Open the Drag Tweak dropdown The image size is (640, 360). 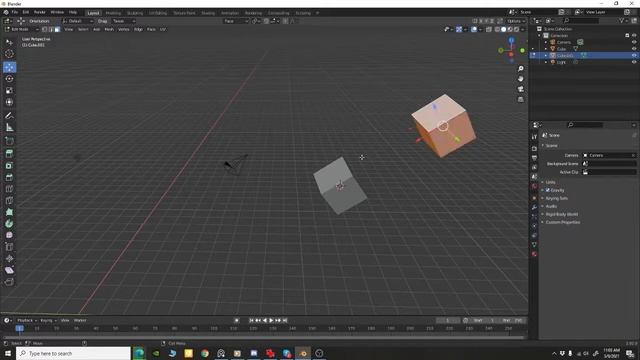pyautogui.click(x=123, y=21)
